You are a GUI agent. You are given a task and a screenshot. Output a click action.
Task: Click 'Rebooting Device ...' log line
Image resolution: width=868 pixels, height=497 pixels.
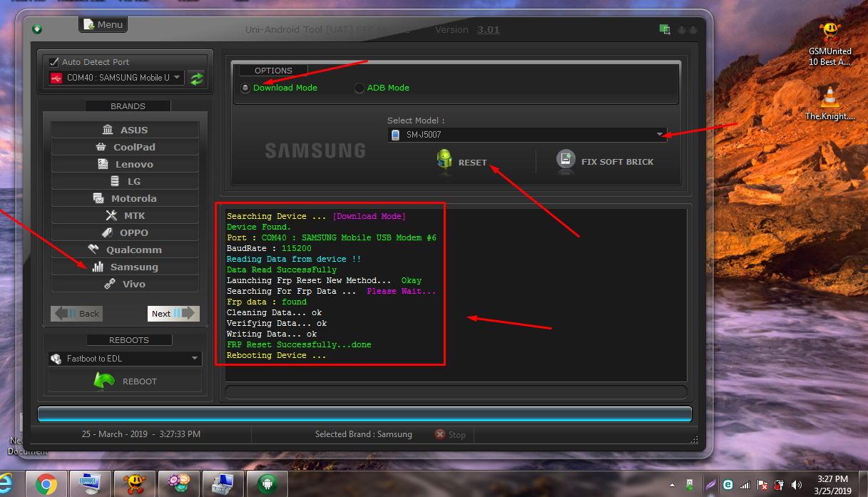point(276,355)
